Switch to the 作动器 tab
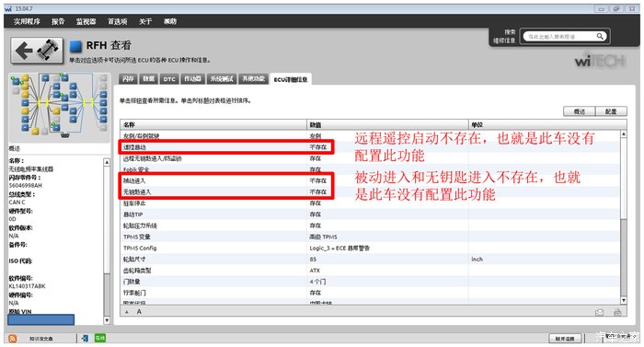Image resolution: width=644 pixels, height=347 pixels. pyautogui.click(x=192, y=79)
